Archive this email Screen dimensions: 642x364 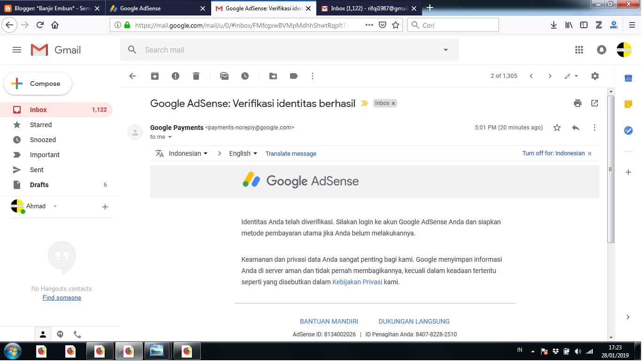155,76
